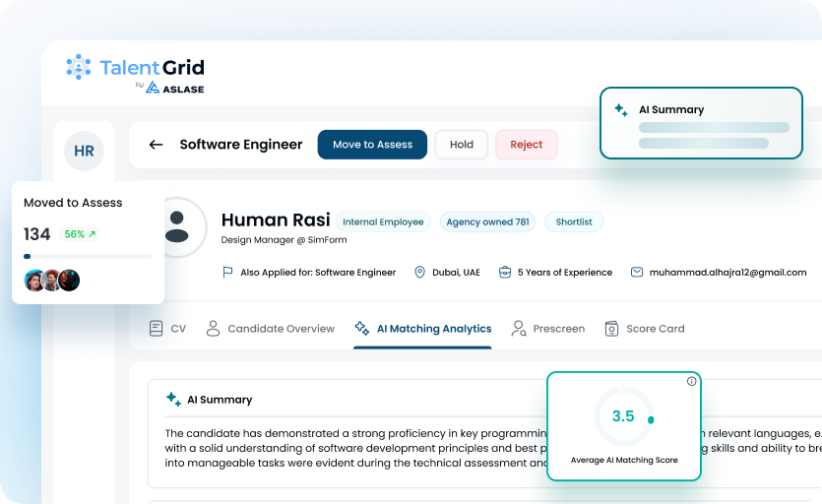This screenshot has height=504, width=822.
Task: Click the flag icon near Also Applied for
Action: (x=227, y=273)
